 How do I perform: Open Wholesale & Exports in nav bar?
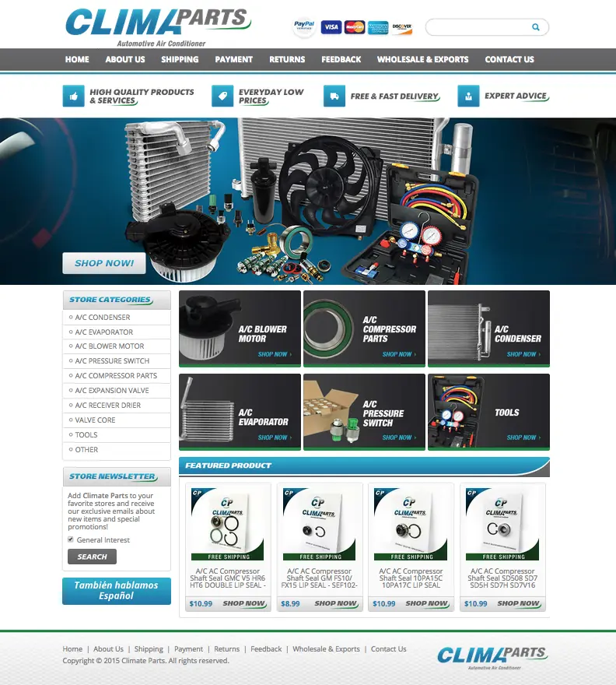(x=422, y=59)
